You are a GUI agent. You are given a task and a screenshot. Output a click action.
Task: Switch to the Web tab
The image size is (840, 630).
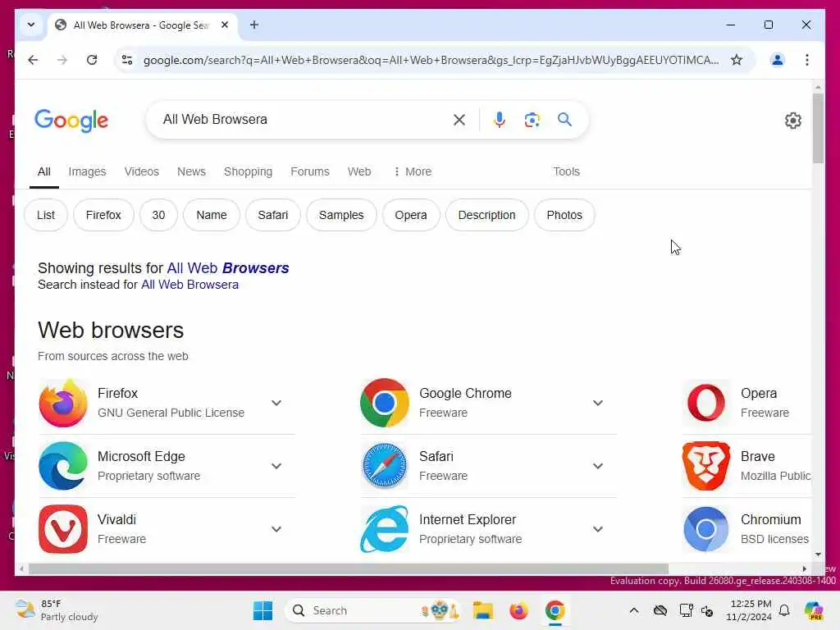359,171
